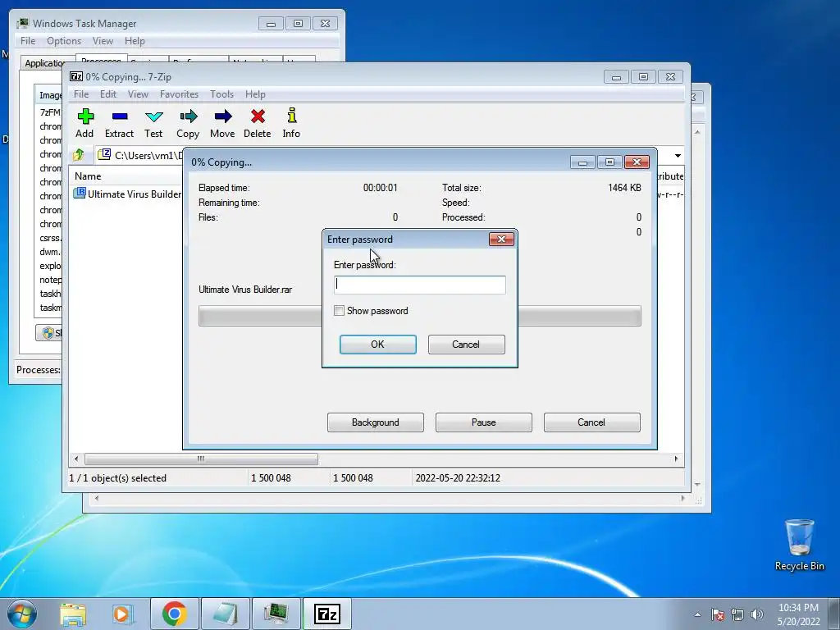
Task: Open the 7-Zip View menu
Action: click(138, 94)
